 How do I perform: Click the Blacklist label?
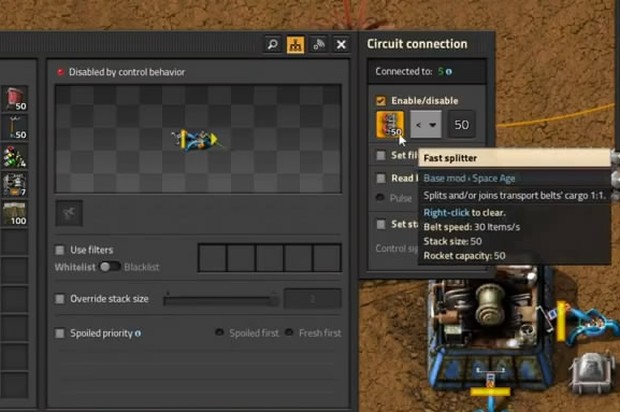[142, 267]
